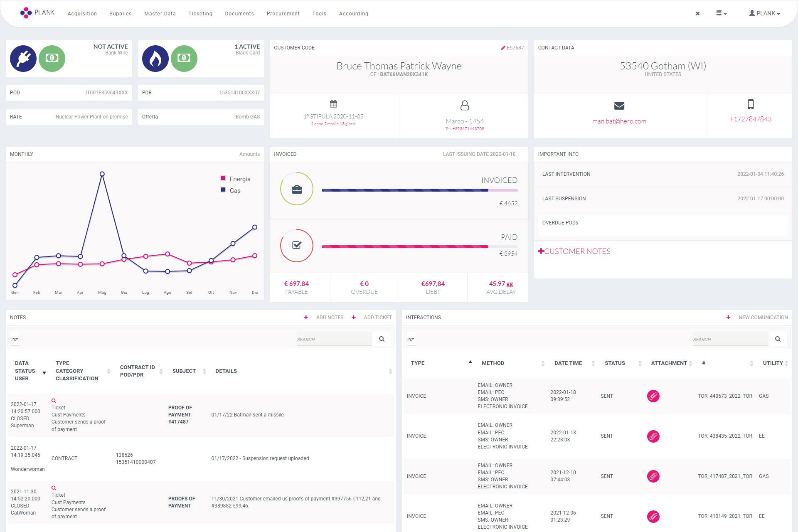Click the Notes search field

(x=334, y=339)
